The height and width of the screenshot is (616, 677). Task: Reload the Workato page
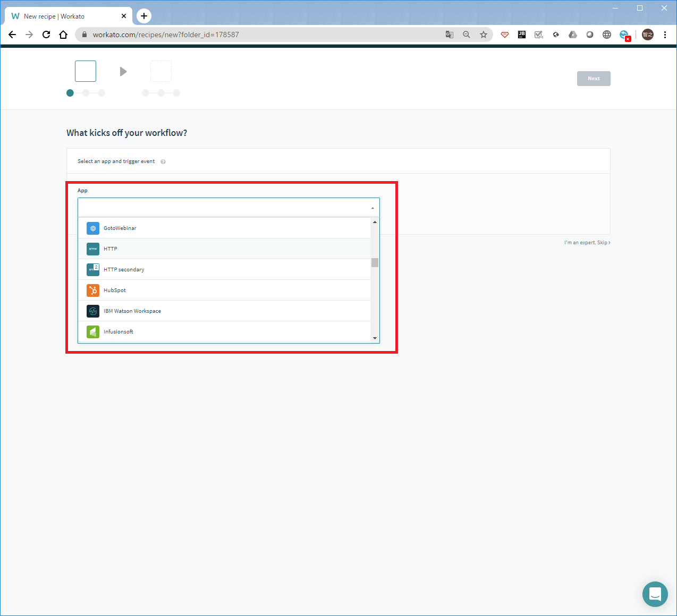[46, 35]
